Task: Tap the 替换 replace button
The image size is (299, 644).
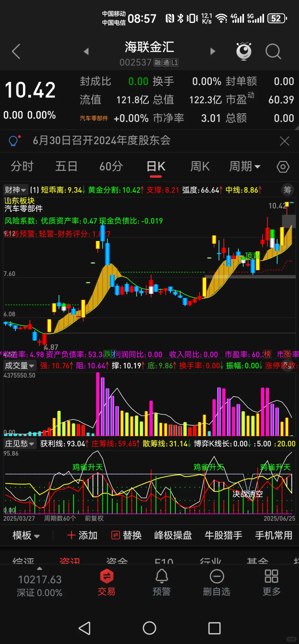Action: point(126,535)
